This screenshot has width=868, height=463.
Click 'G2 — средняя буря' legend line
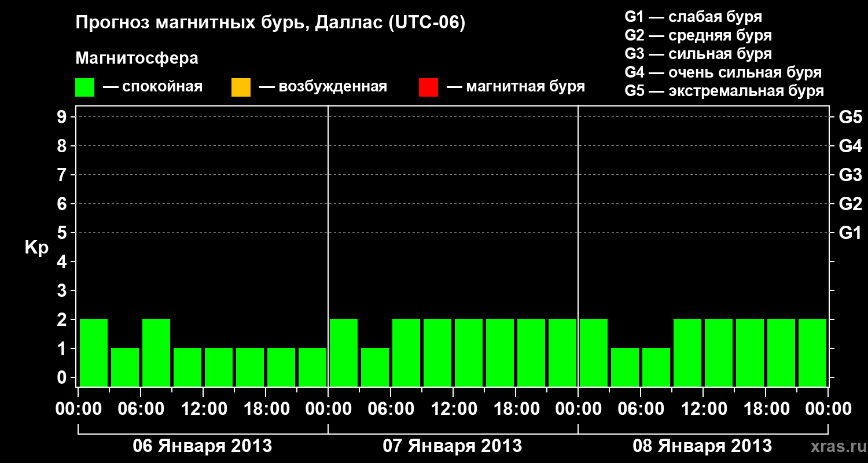698,35
